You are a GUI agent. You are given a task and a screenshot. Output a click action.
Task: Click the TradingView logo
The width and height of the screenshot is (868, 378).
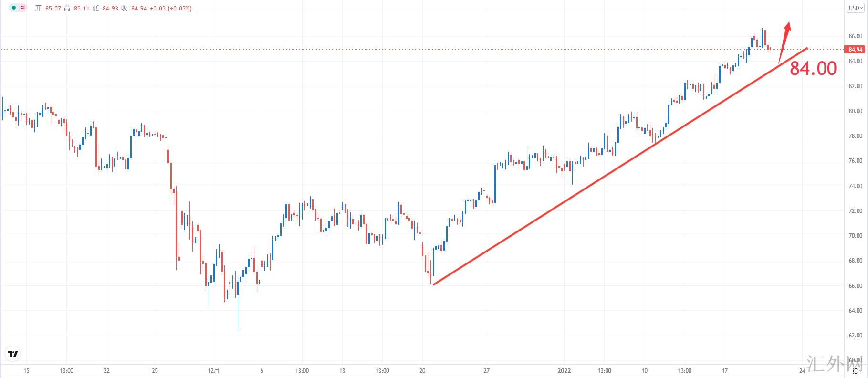coord(13,354)
